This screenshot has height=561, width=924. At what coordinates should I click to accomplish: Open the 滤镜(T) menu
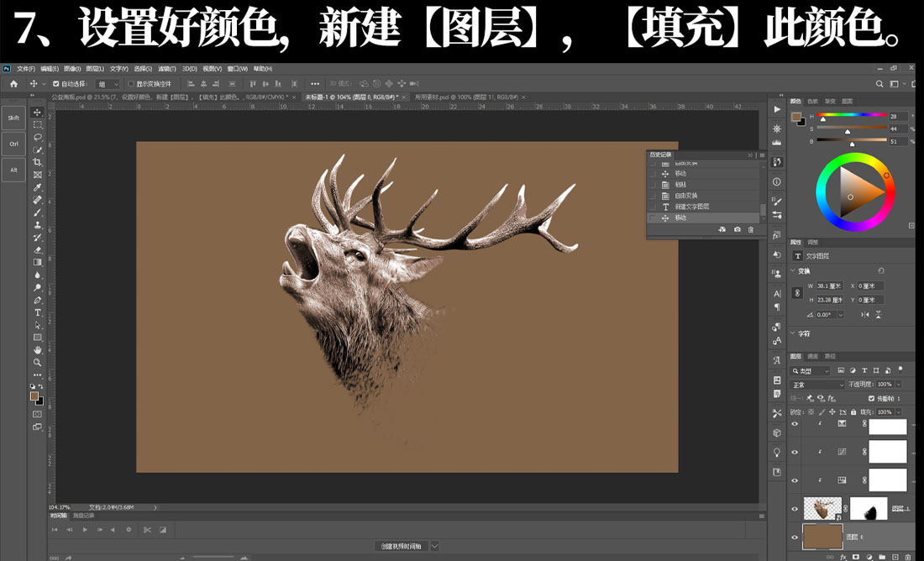click(x=166, y=69)
